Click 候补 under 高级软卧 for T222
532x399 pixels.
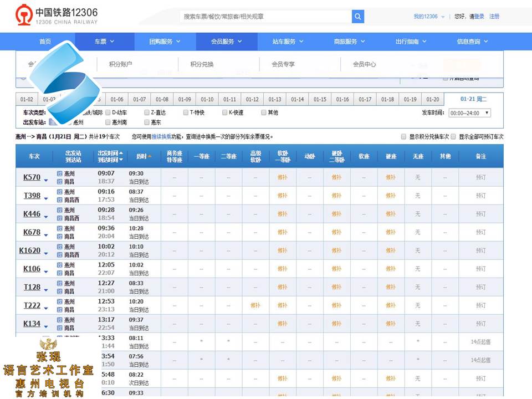coord(255,305)
